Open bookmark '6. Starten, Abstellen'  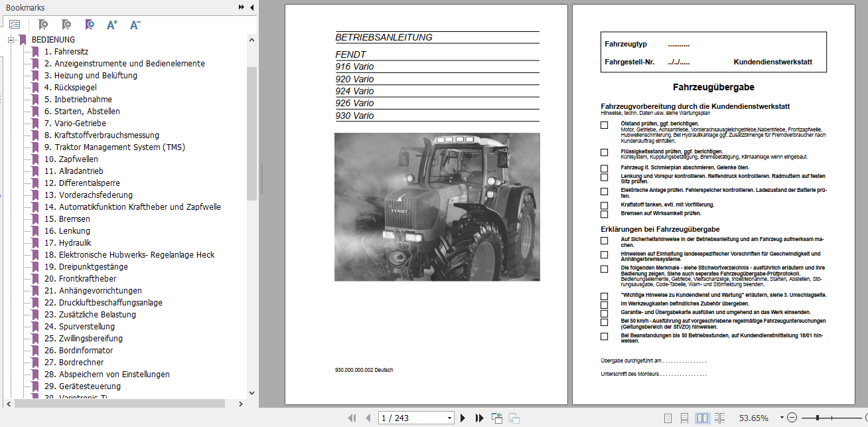[82, 112]
